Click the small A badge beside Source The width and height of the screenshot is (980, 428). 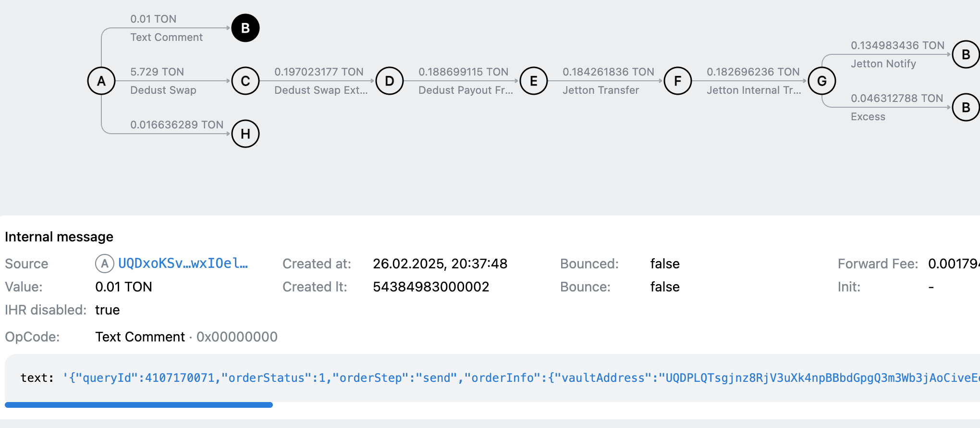(x=104, y=264)
